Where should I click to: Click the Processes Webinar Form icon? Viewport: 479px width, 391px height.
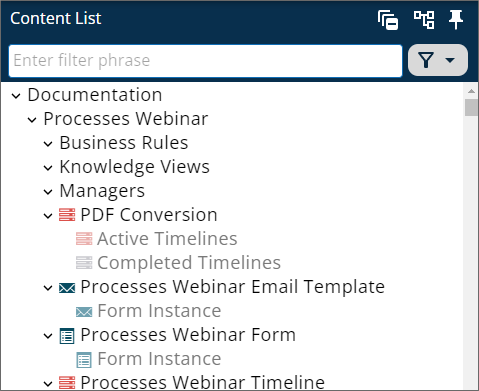tap(67, 336)
